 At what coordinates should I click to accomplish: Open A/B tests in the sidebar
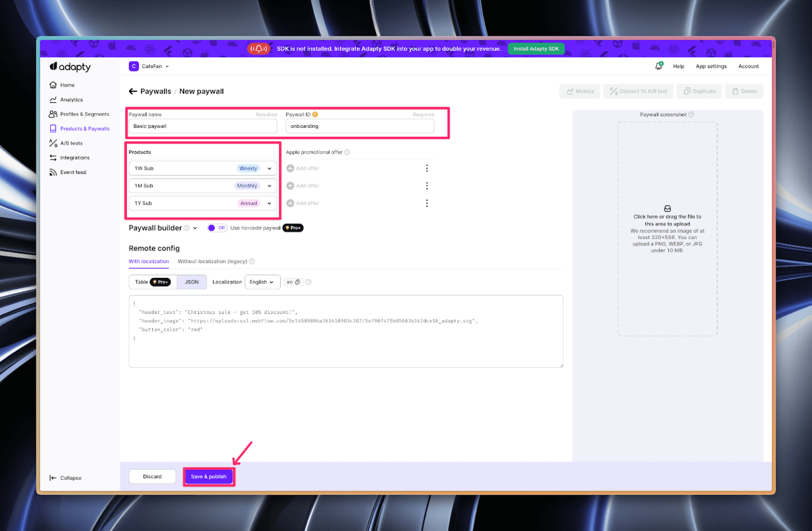click(71, 143)
